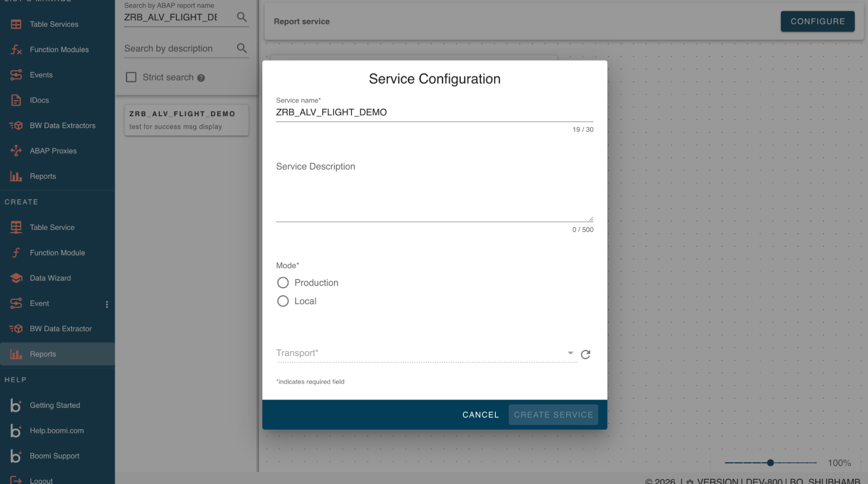The height and width of the screenshot is (484, 868).
Task: Open Boomi Support link
Action: [55, 456]
